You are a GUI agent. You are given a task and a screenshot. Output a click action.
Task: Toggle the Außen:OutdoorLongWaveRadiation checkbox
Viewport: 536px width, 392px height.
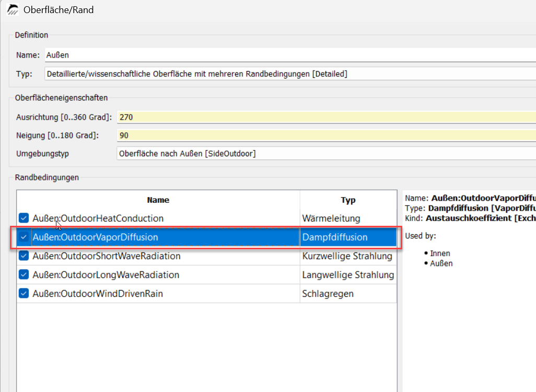pyautogui.click(x=24, y=274)
